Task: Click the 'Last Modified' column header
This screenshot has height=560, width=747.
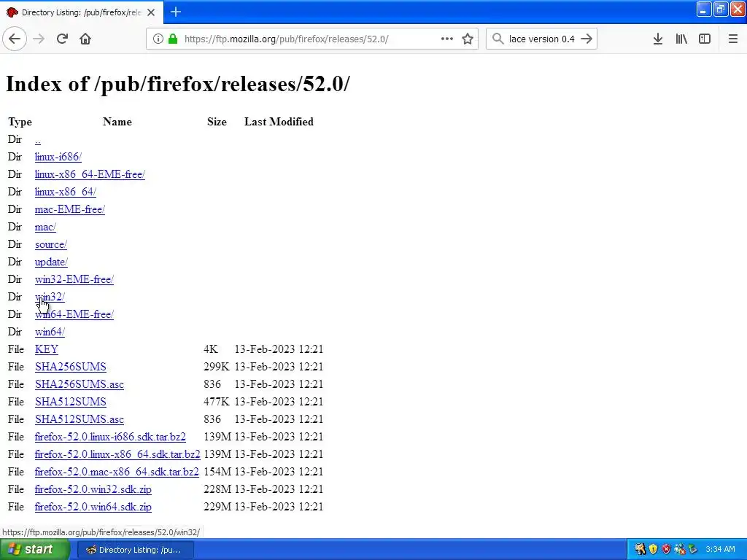Action: [279, 122]
